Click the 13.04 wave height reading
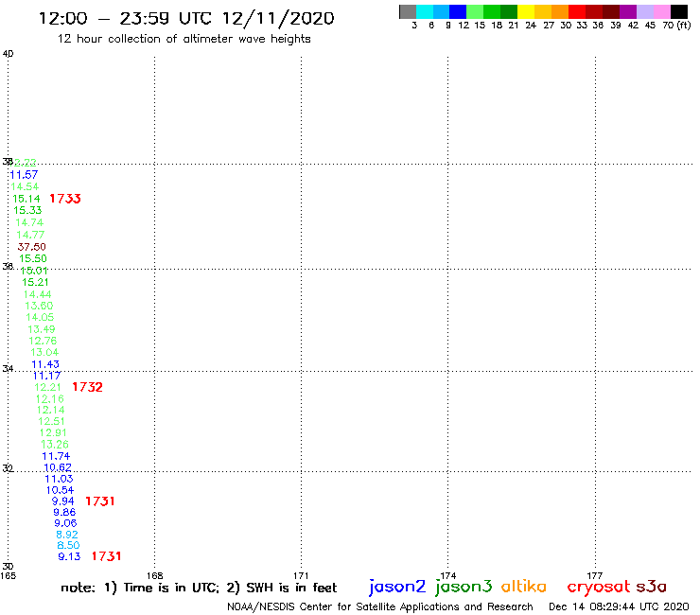Image resolution: width=700 pixels, height=615 pixels. coord(44,352)
